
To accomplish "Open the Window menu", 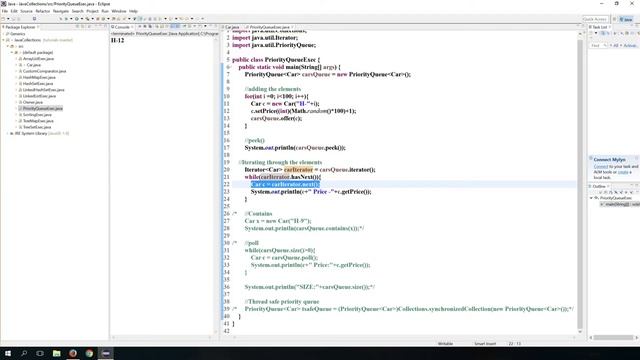I will pyautogui.click(x=119, y=11).
